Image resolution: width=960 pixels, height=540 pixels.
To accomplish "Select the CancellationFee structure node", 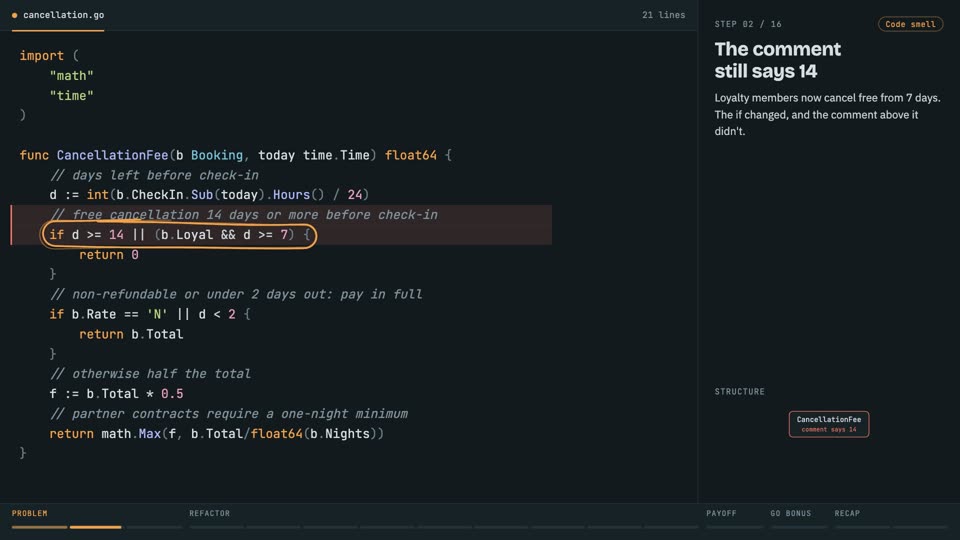I will [828, 424].
